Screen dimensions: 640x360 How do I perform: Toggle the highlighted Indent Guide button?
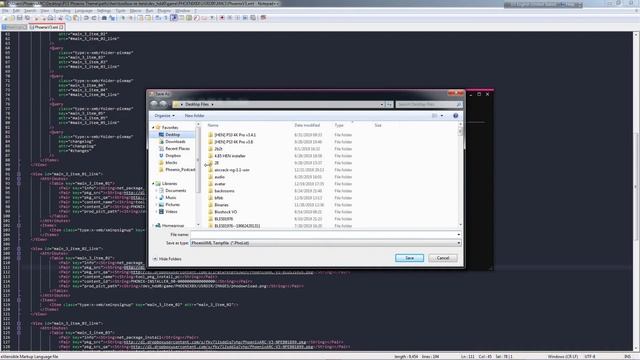(173, 18)
